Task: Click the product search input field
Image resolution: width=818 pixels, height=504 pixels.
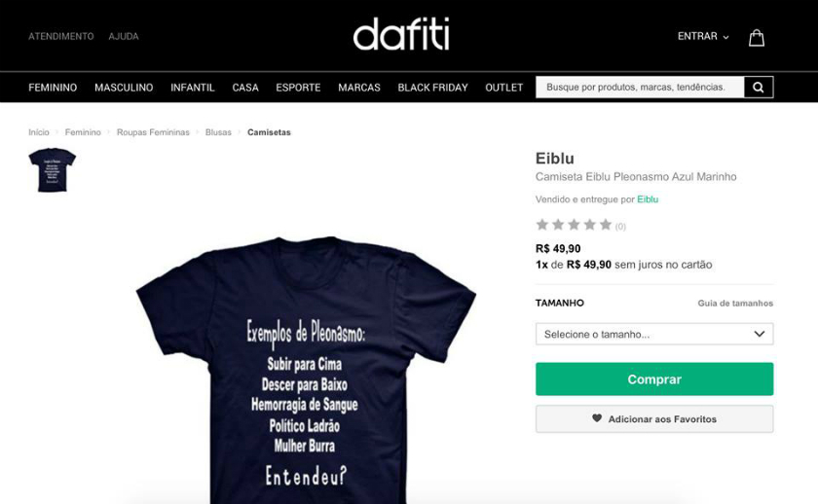Action: (x=640, y=87)
